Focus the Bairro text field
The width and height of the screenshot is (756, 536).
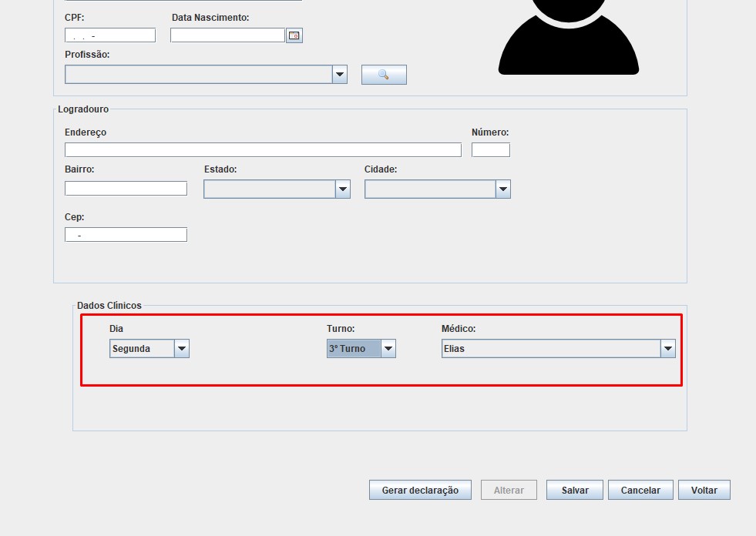126,189
